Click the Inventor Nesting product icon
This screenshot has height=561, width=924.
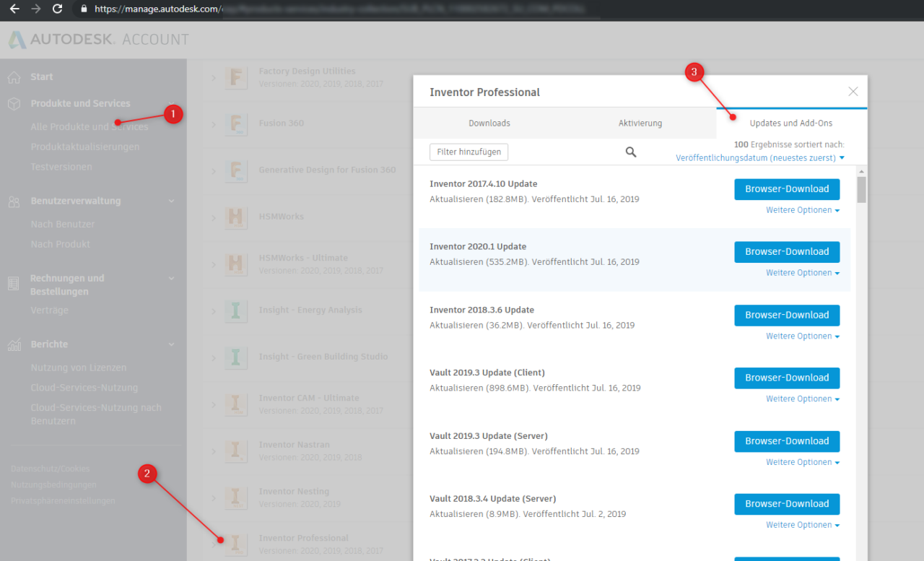pyautogui.click(x=236, y=497)
